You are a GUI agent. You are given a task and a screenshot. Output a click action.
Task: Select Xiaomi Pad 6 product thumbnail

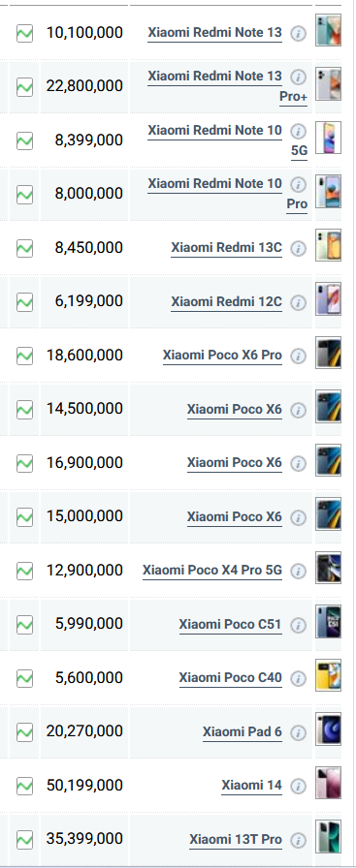(x=328, y=729)
